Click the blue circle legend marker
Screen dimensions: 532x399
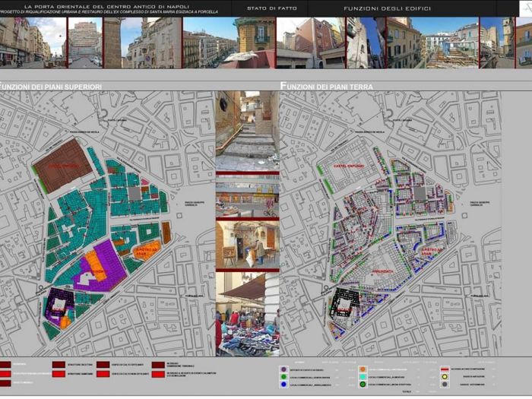[283, 385]
